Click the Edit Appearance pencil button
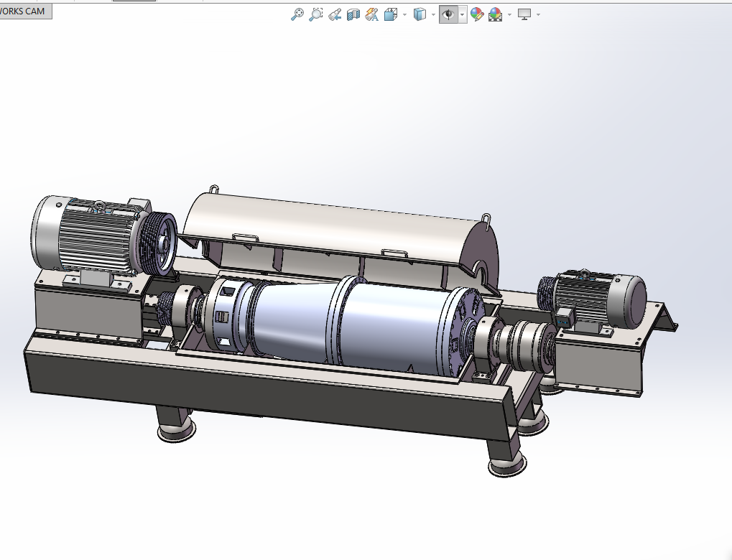This screenshot has height=560, width=732. click(x=476, y=14)
